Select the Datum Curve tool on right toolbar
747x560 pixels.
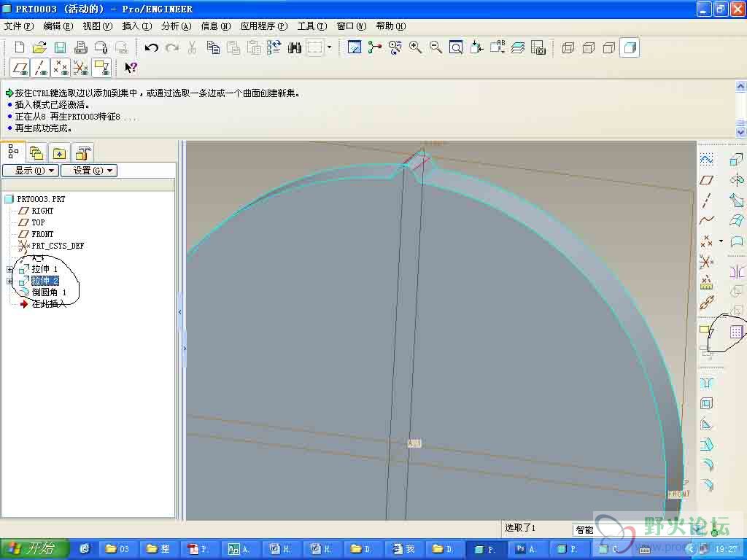point(706,220)
